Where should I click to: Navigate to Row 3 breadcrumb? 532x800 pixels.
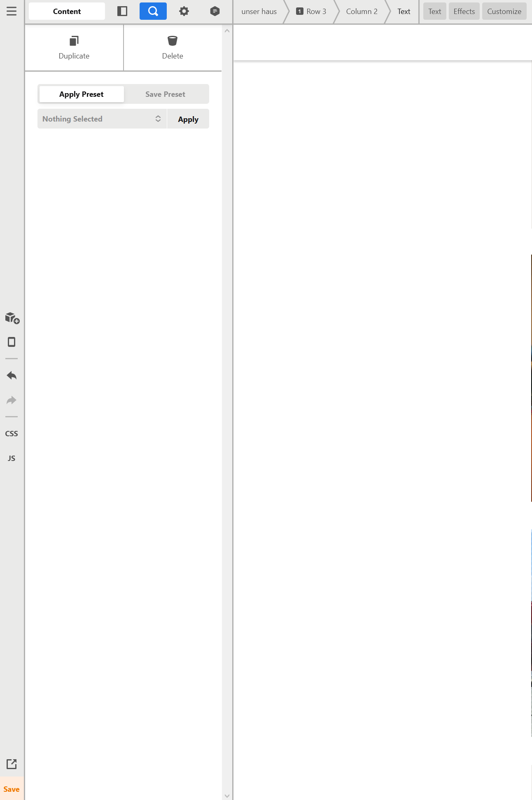pyautogui.click(x=311, y=12)
